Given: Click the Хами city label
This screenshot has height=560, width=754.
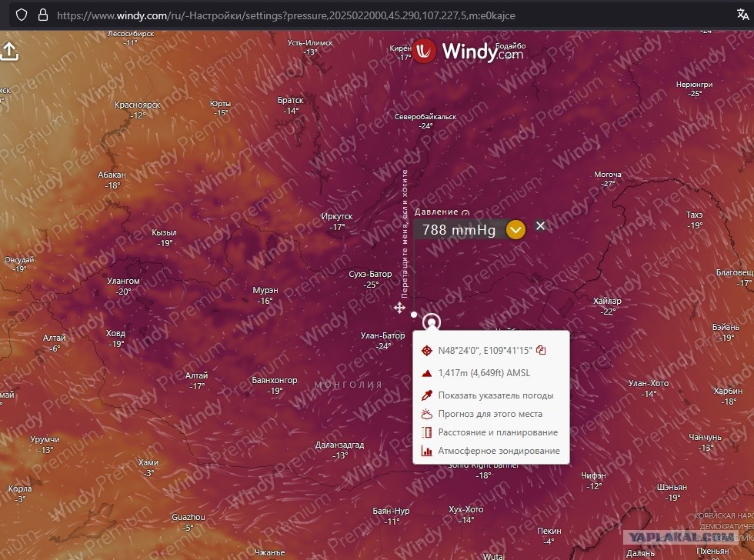Looking at the screenshot, I should (148, 462).
